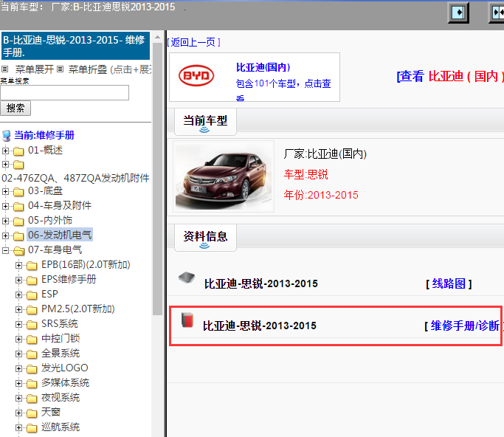Click the 当前:维修手册 book icon
Screen dimensions: 504x437
[7, 136]
